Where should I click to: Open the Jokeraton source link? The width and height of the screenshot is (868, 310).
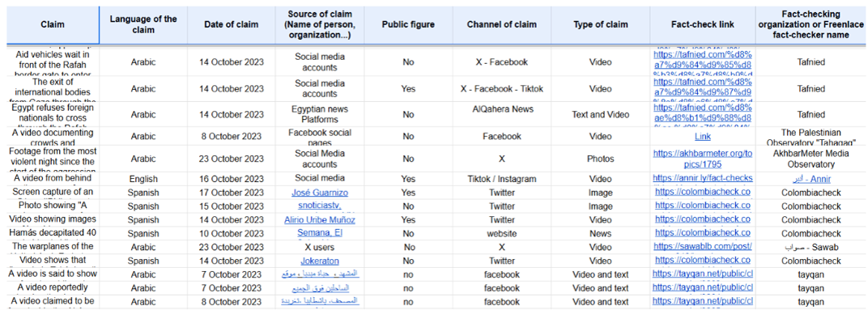click(319, 260)
